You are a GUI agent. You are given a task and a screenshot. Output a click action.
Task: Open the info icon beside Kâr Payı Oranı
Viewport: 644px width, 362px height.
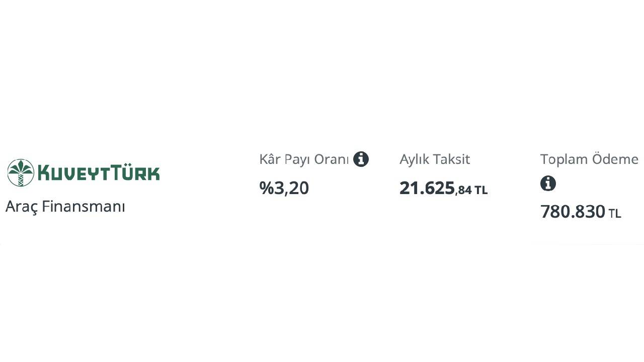(361, 159)
